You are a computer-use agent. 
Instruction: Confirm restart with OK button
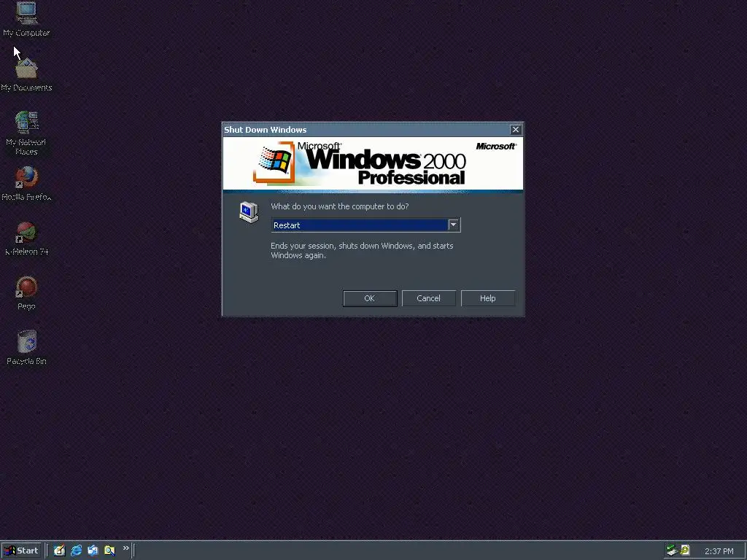370,298
